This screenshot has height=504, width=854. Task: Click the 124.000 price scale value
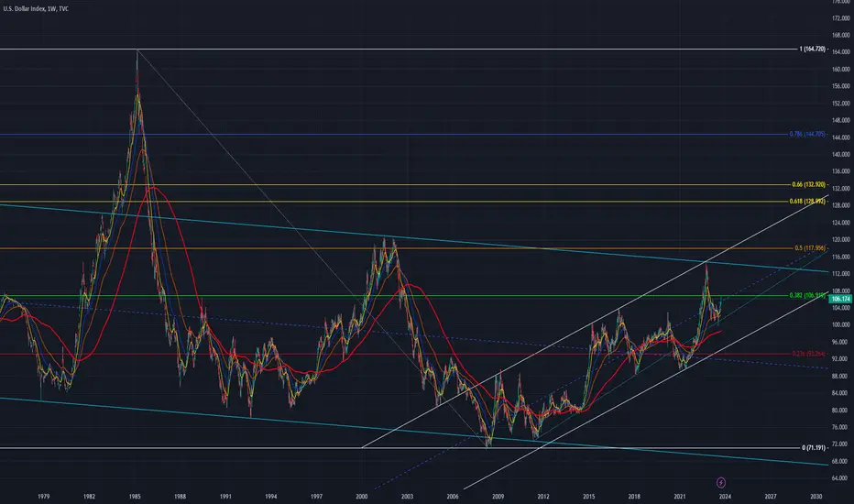pyautogui.click(x=841, y=223)
